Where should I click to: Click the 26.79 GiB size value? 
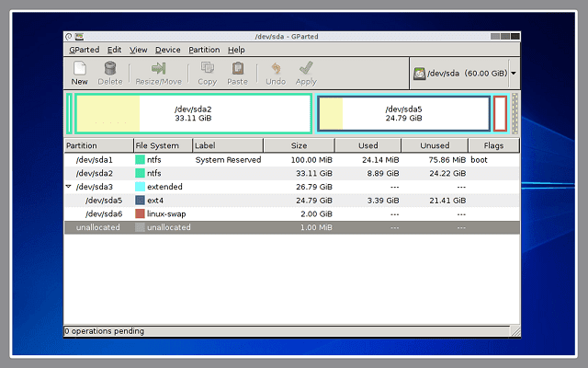(x=314, y=187)
